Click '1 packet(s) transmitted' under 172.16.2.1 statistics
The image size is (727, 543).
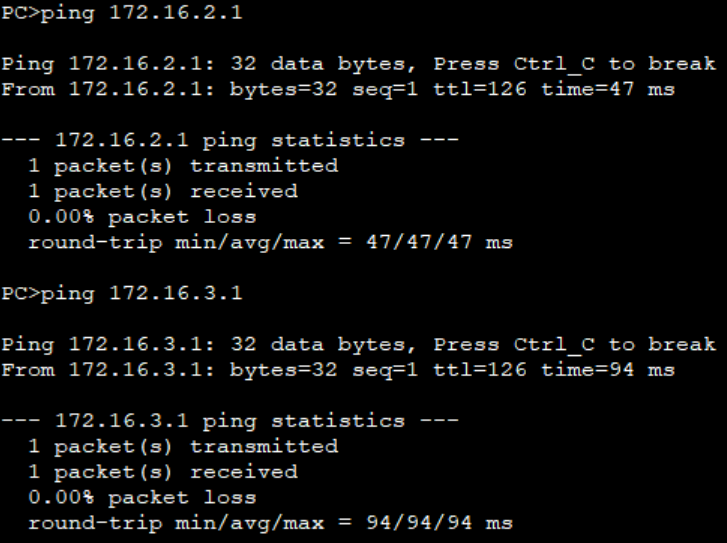183,166
